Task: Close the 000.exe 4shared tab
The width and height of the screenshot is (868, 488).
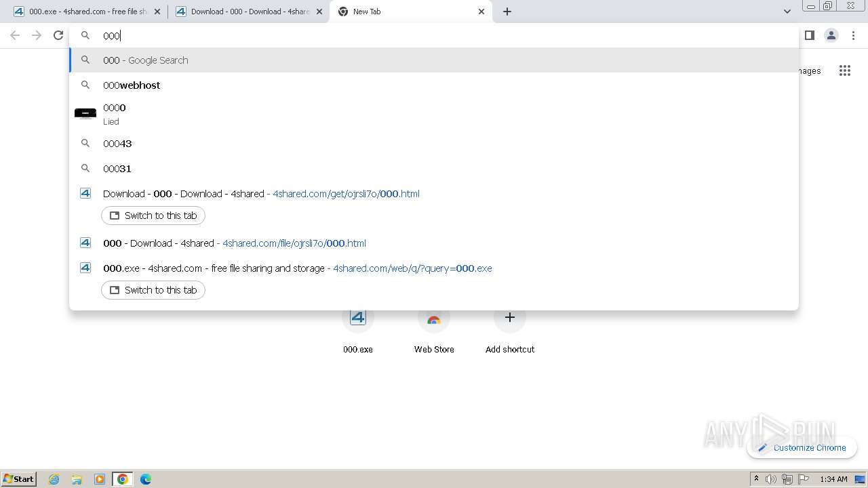Action: (157, 12)
